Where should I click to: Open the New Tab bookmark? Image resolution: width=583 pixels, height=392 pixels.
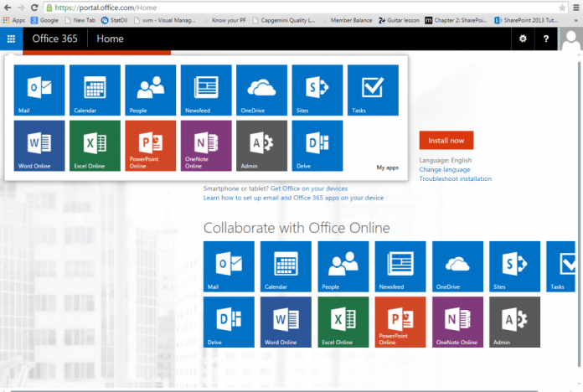[80, 20]
